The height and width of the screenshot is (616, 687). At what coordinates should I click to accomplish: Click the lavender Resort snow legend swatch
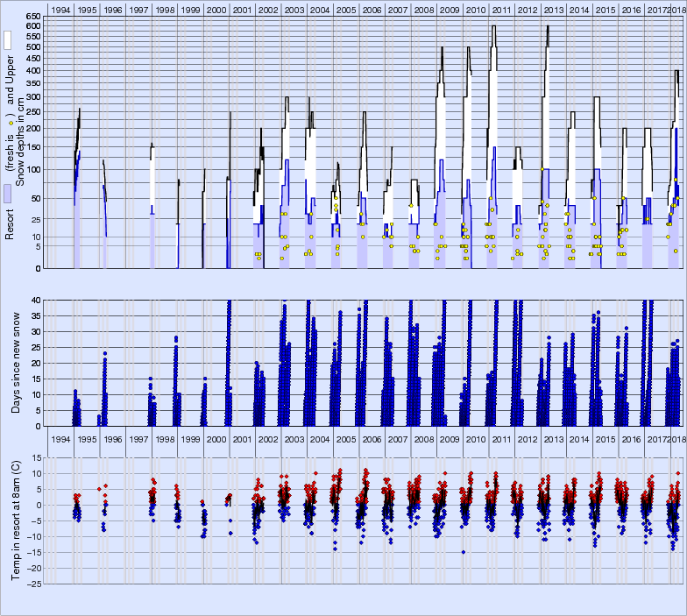[7, 194]
